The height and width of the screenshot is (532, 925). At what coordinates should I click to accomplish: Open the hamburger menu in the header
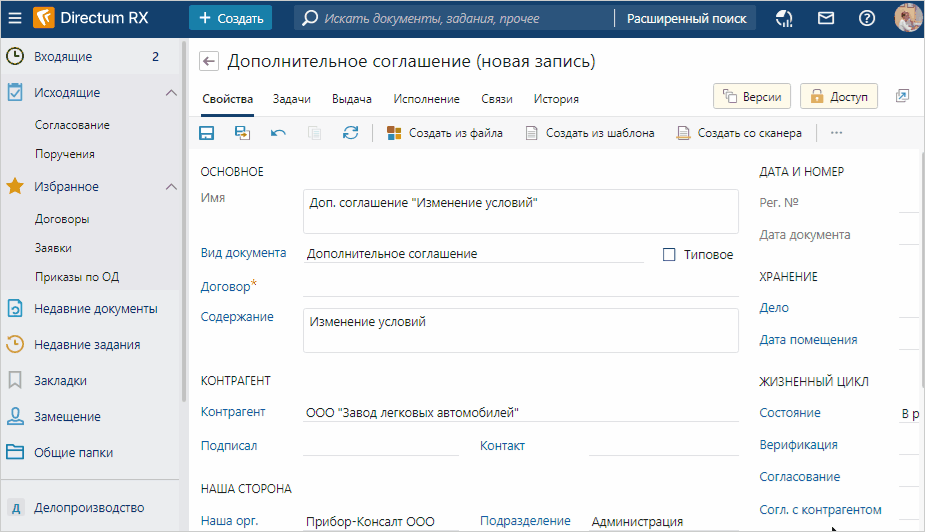coord(15,18)
